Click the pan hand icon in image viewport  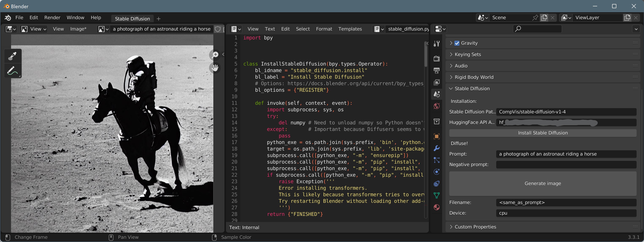(215, 68)
